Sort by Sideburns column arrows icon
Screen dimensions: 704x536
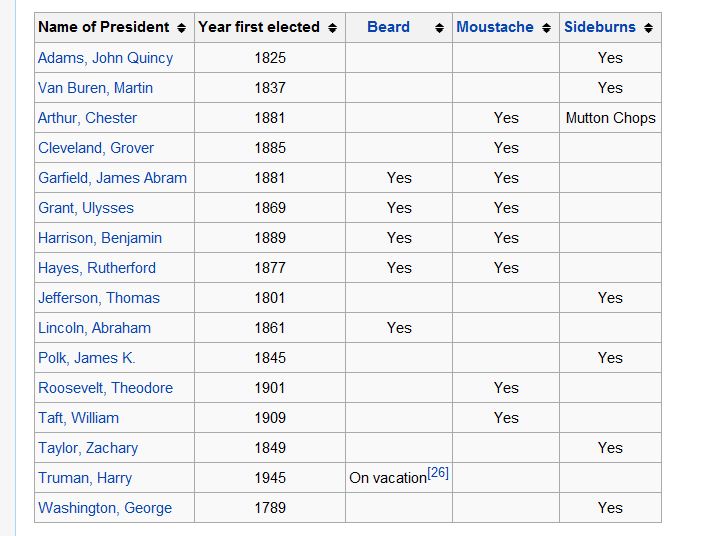click(x=648, y=28)
